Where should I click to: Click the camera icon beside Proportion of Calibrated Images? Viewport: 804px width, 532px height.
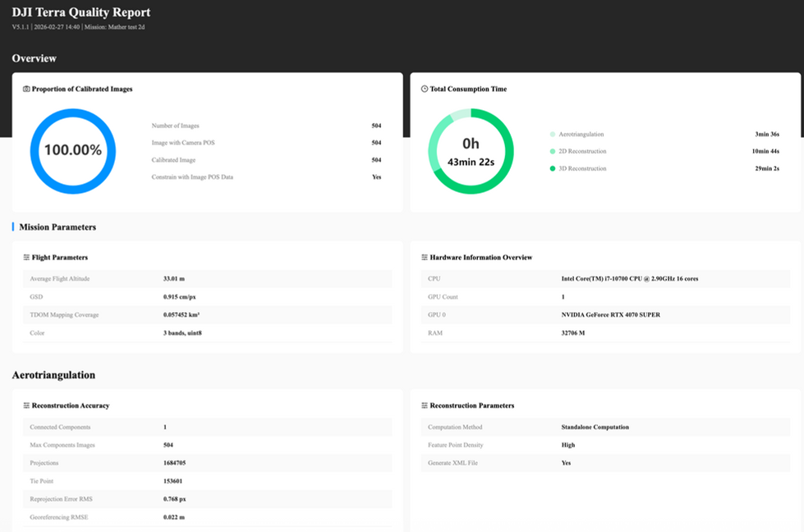(x=26, y=89)
